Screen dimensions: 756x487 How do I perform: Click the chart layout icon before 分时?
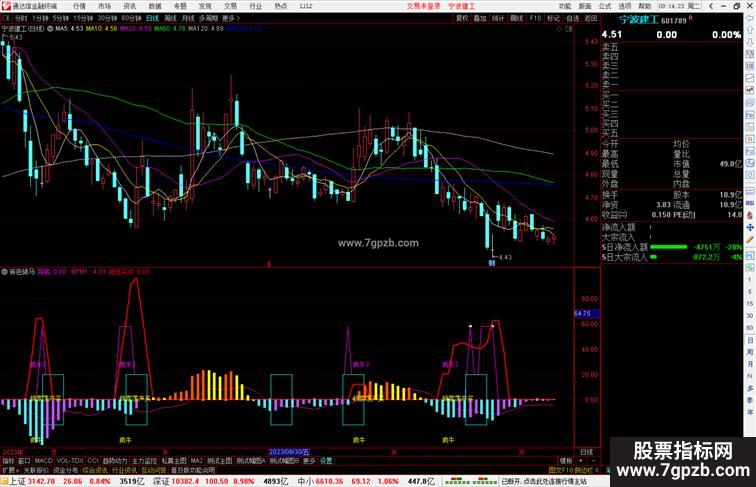6,18
